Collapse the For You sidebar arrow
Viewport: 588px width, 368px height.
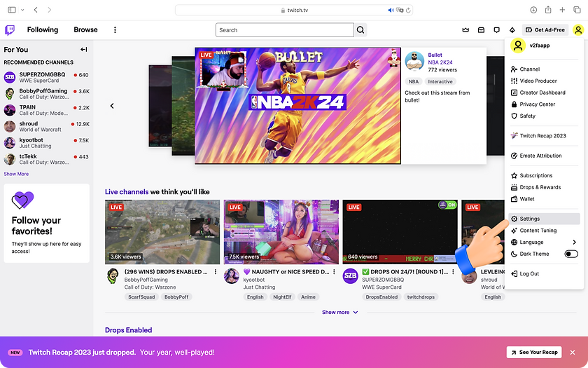click(84, 50)
